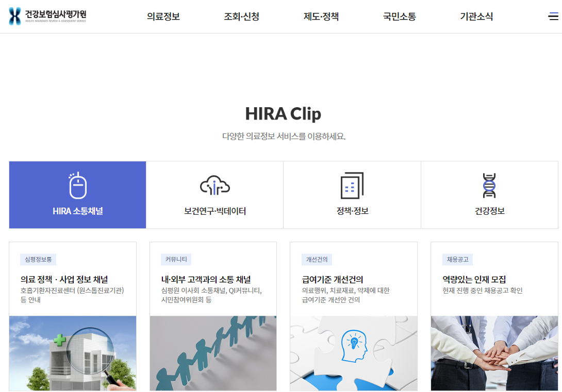Open the hamburger menu icon
The image size is (562, 392).
(553, 16)
